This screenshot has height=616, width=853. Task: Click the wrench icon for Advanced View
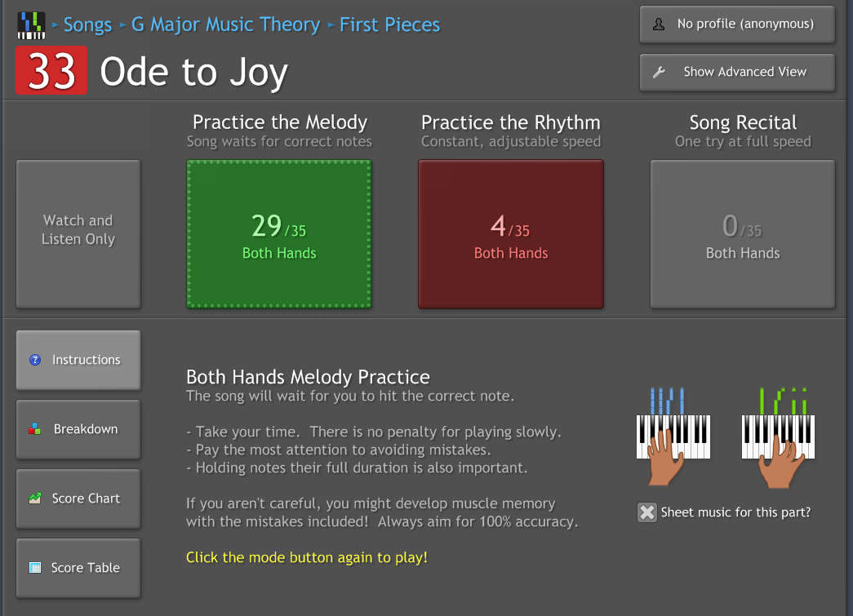[x=659, y=72]
